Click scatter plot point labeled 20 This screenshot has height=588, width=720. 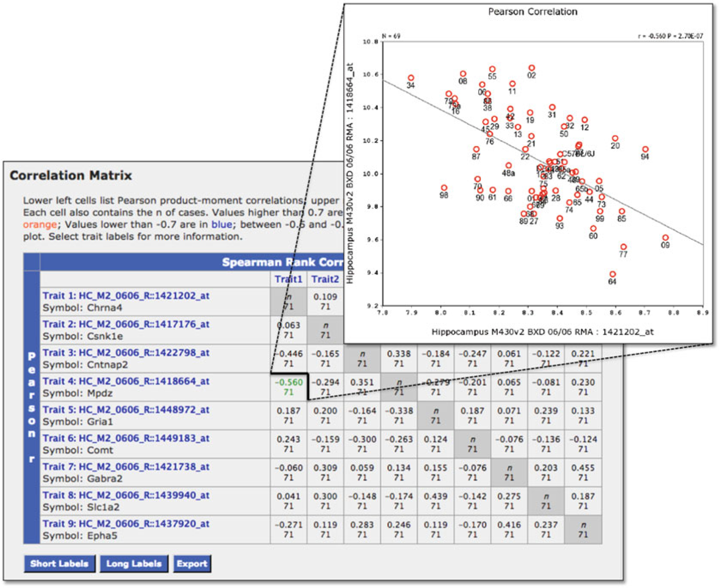(615, 138)
